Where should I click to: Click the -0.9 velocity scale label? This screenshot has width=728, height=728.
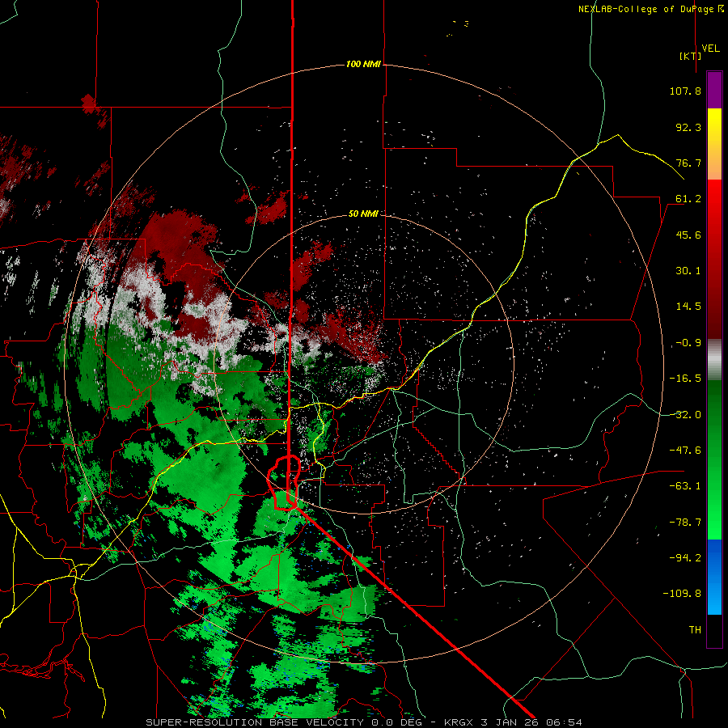(x=688, y=343)
